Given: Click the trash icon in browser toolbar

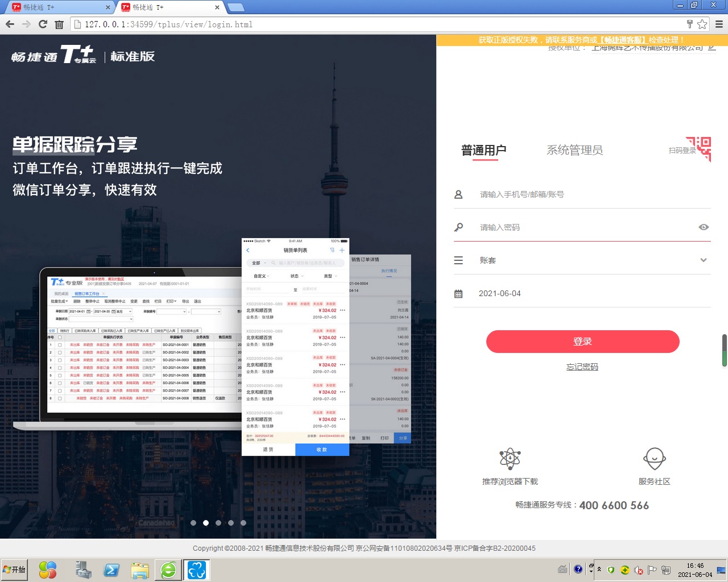Looking at the screenshot, I should click(59, 24).
